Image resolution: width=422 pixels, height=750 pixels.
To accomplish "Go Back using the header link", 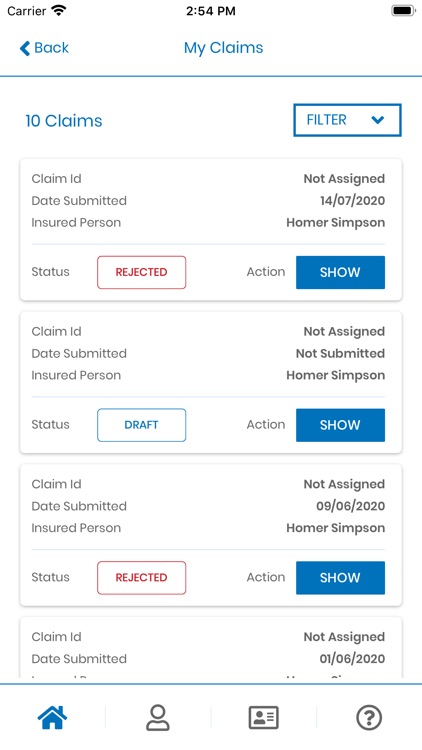I will tap(44, 48).
